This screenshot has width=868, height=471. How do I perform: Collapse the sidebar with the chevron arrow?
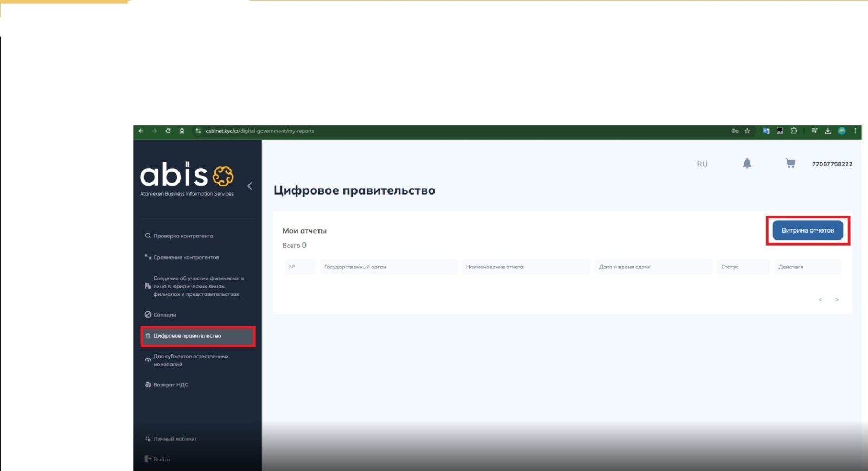pyautogui.click(x=250, y=186)
